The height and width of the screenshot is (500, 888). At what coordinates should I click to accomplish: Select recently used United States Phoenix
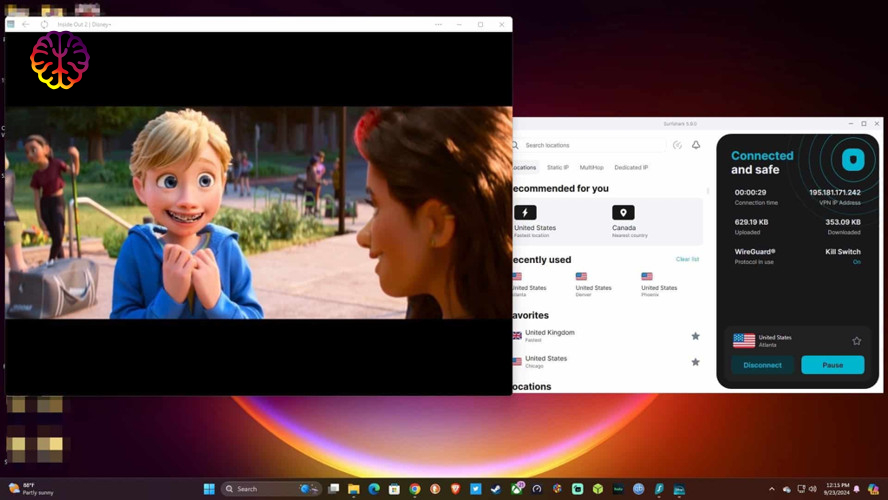[659, 284]
